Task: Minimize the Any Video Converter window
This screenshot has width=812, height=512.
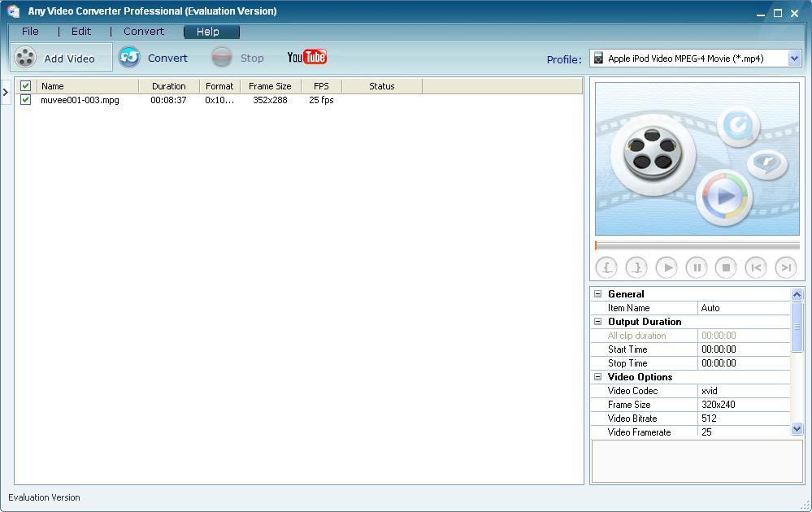Action: 760,14
